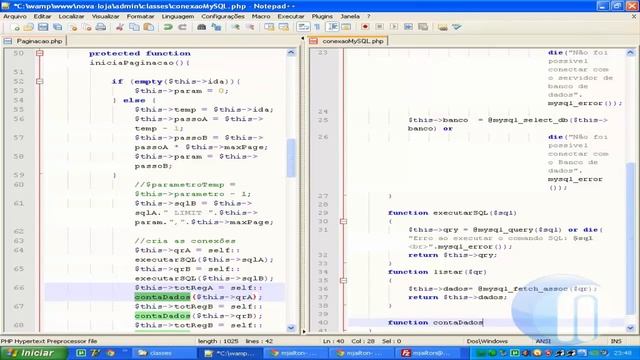This screenshot has width=640, height=360.
Task: Click the right pane vertical scrollbar thumb
Action: [630, 238]
